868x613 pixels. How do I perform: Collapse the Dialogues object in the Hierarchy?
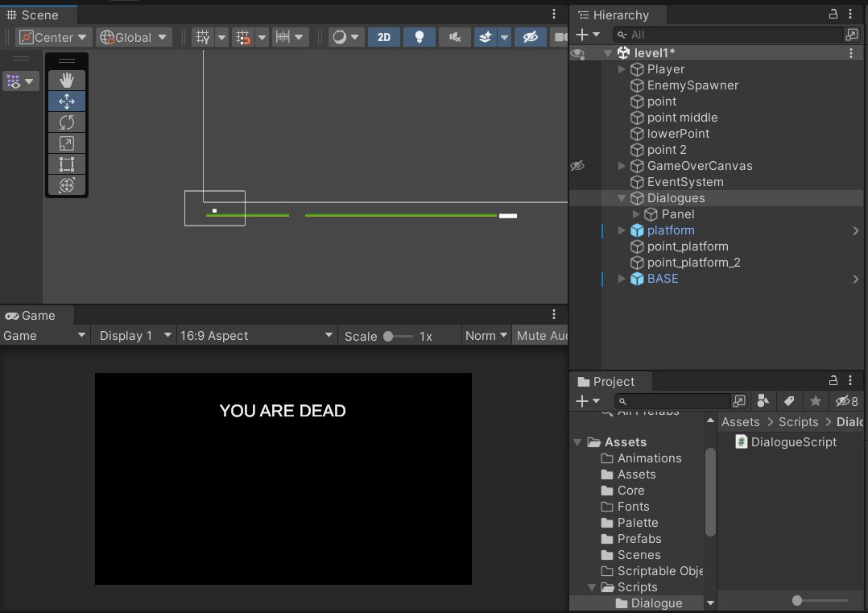[x=621, y=198]
